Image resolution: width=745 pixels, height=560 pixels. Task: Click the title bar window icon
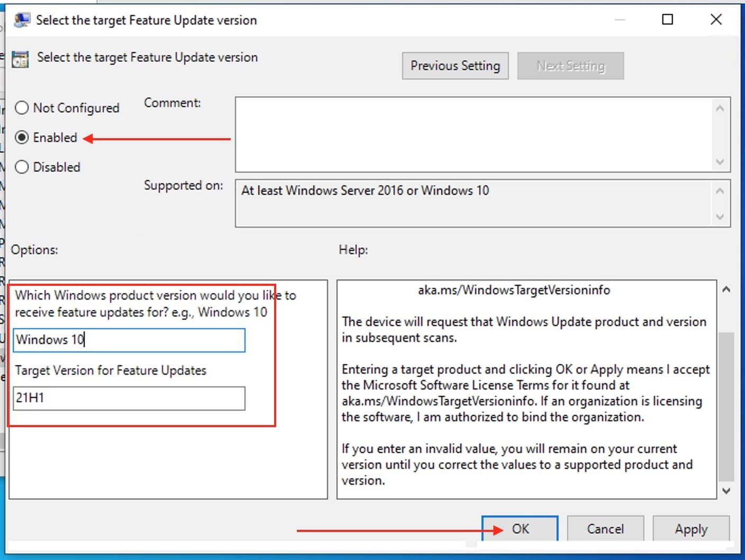22,20
